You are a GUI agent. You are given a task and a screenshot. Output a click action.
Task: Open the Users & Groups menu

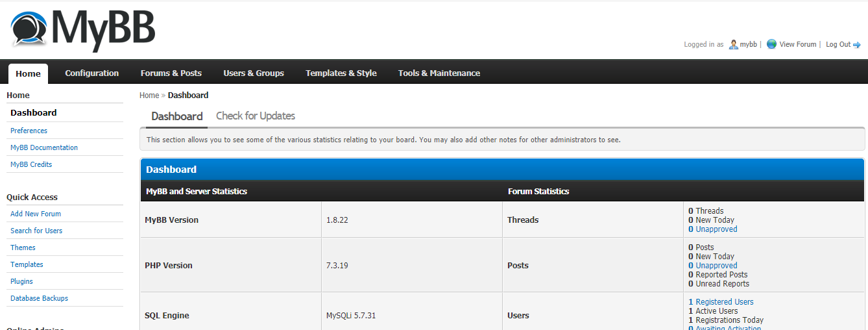pyautogui.click(x=254, y=73)
